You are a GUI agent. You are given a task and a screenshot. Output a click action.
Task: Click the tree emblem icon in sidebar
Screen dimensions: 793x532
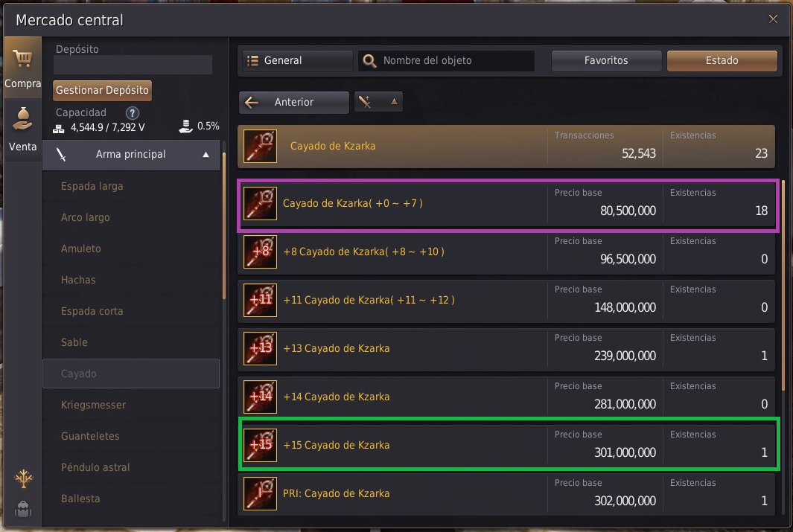click(x=23, y=478)
